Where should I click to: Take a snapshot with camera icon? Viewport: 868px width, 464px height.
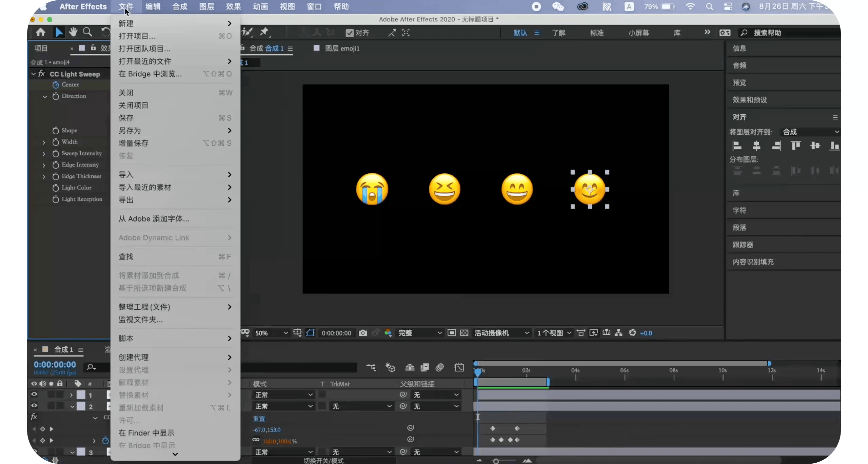coord(363,333)
